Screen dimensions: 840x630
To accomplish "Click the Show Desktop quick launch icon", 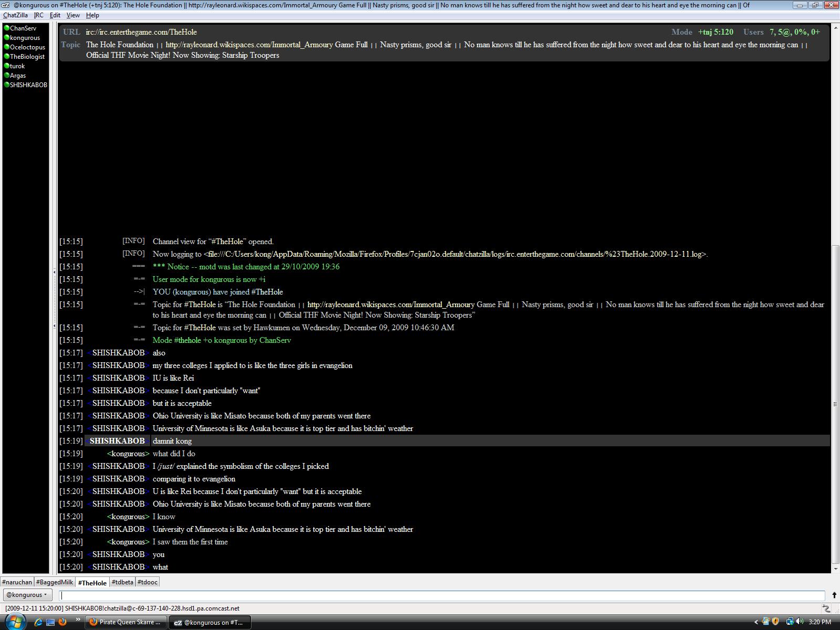I will click(50, 622).
